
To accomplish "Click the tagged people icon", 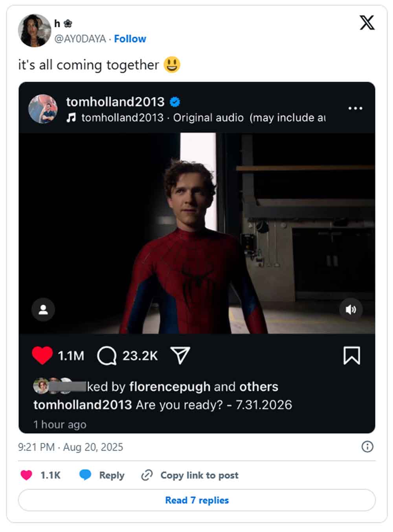I will pyautogui.click(x=43, y=310).
